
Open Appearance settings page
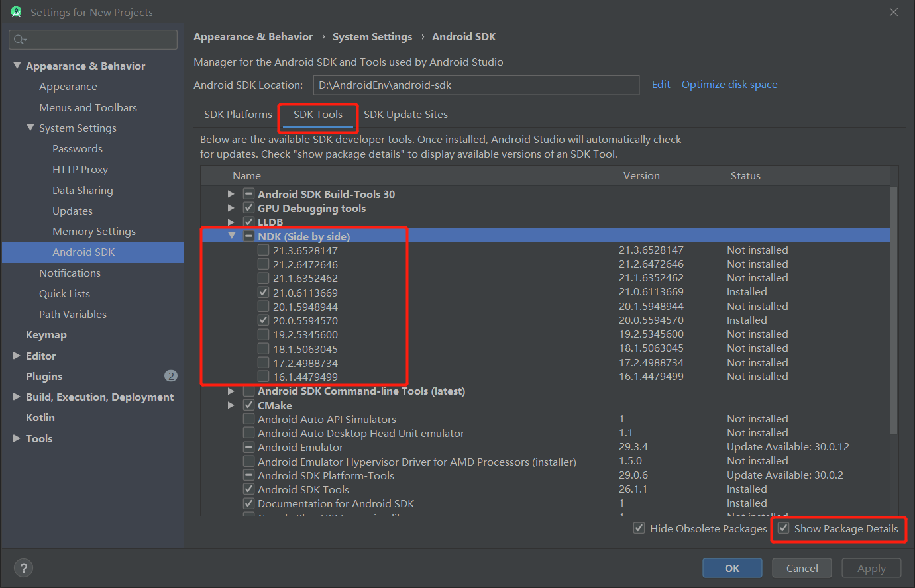(x=68, y=87)
